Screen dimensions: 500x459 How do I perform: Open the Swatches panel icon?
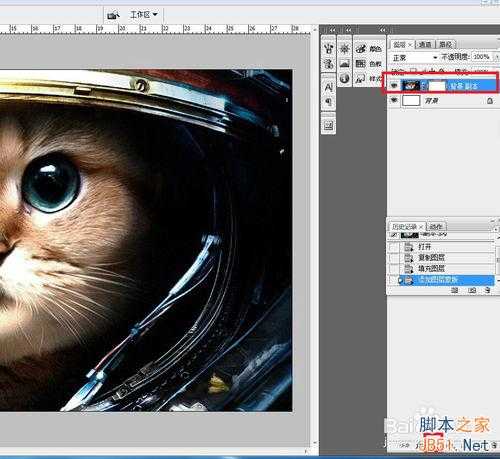point(360,63)
